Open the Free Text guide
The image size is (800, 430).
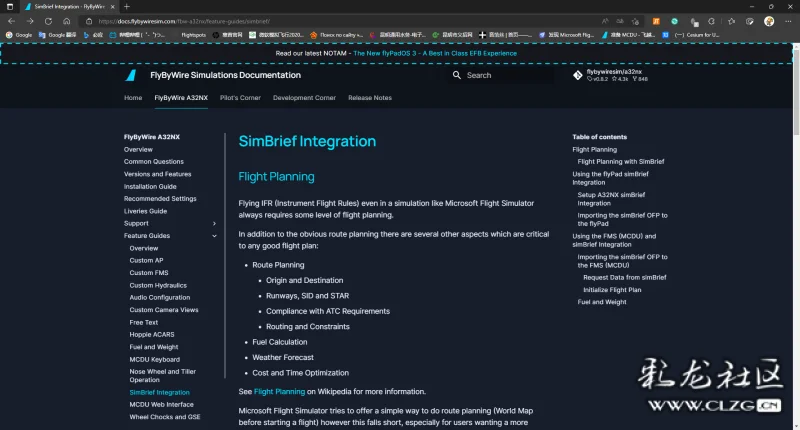coord(144,323)
